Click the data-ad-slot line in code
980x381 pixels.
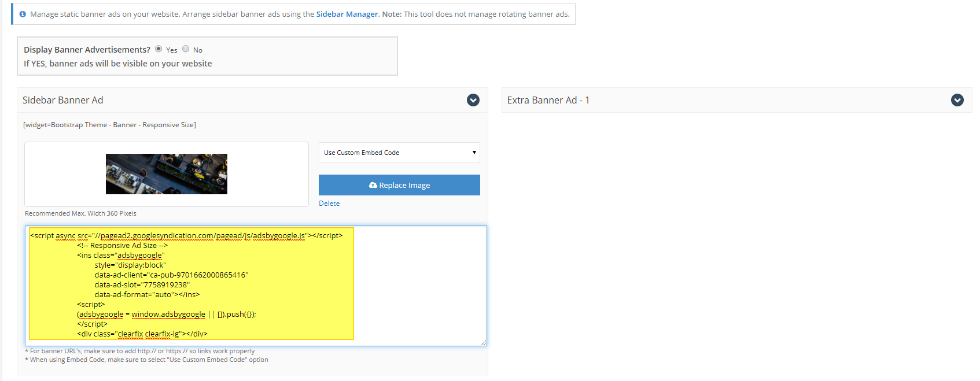click(142, 284)
